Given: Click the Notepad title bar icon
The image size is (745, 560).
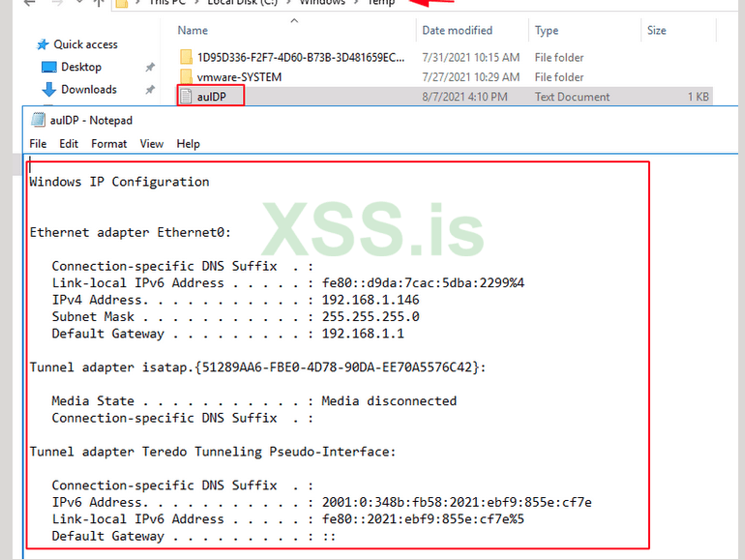Looking at the screenshot, I should click(38, 120).
